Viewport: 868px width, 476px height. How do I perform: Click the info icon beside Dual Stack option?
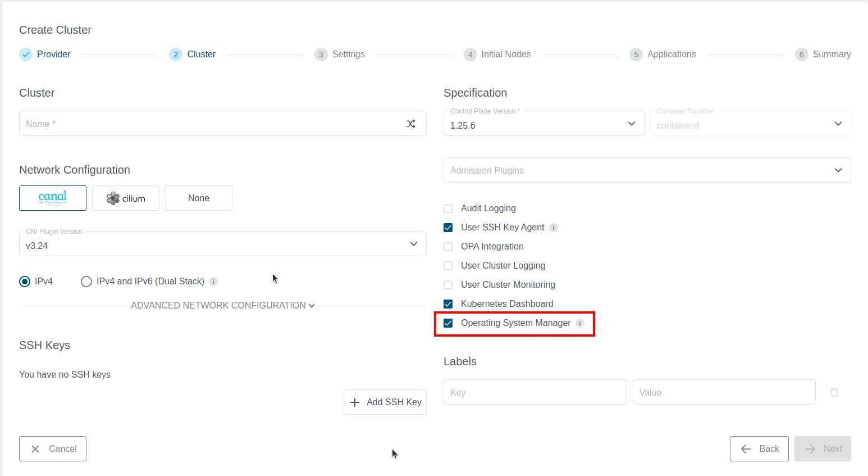coord(213,281)
